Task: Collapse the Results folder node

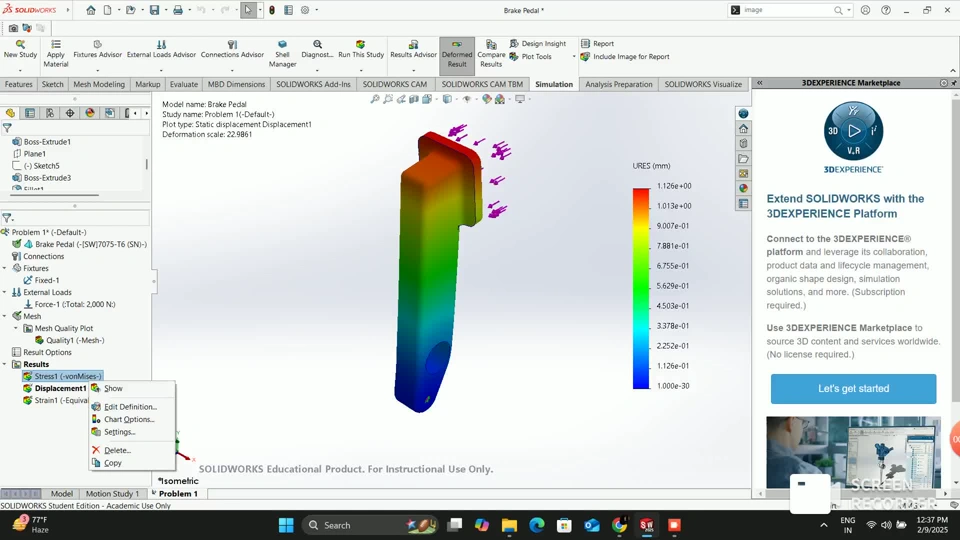Action: tap(5, 364)
